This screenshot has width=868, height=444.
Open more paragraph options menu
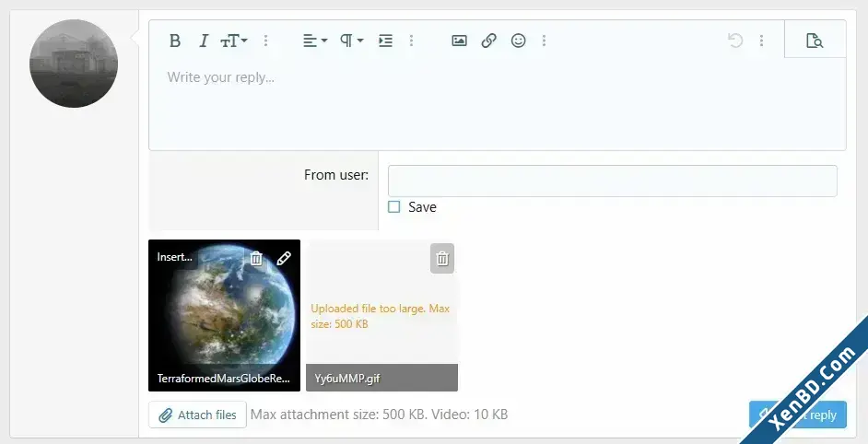(x=411, y=41)
